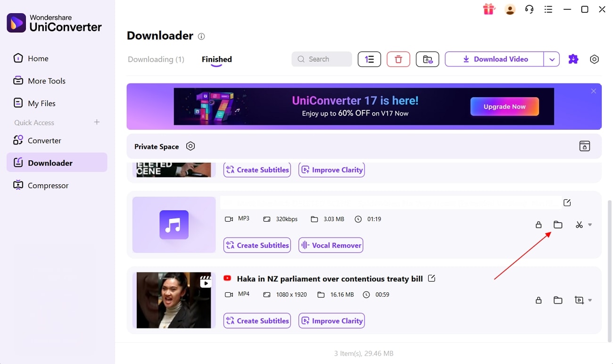Open the file folder for the MP3 item

558,225
